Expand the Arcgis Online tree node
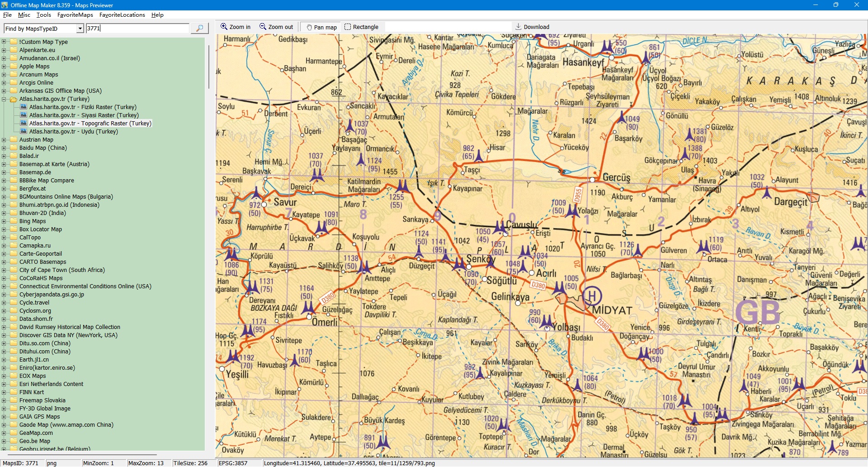868x467 pixels. point(4,83)
